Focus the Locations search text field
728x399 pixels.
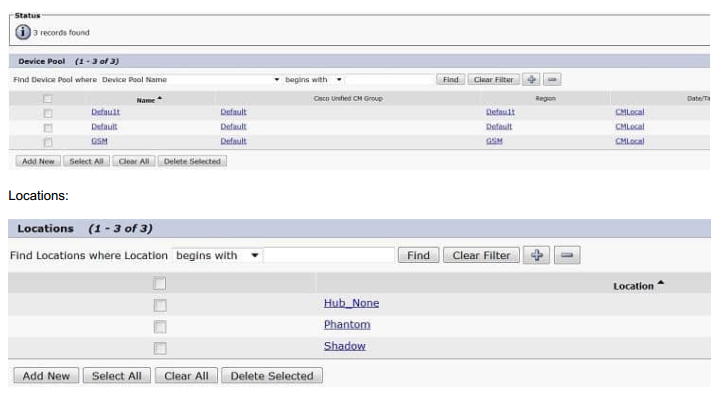click(x=329, y=255)
